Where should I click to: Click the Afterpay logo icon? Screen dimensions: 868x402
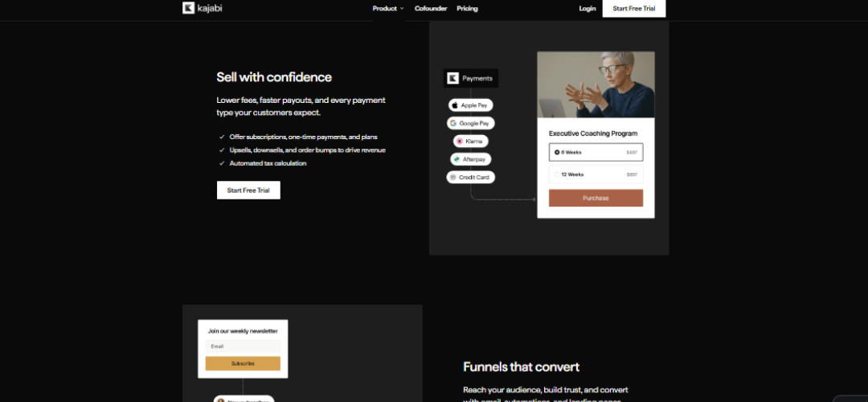(x=457, y=159)
